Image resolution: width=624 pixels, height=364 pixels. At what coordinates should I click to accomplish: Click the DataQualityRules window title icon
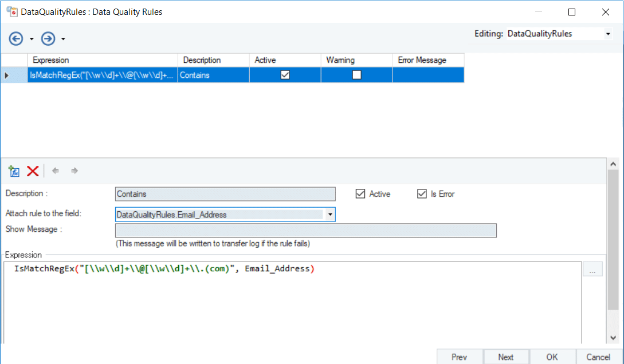pyautogui.click(x=11, y=11)
